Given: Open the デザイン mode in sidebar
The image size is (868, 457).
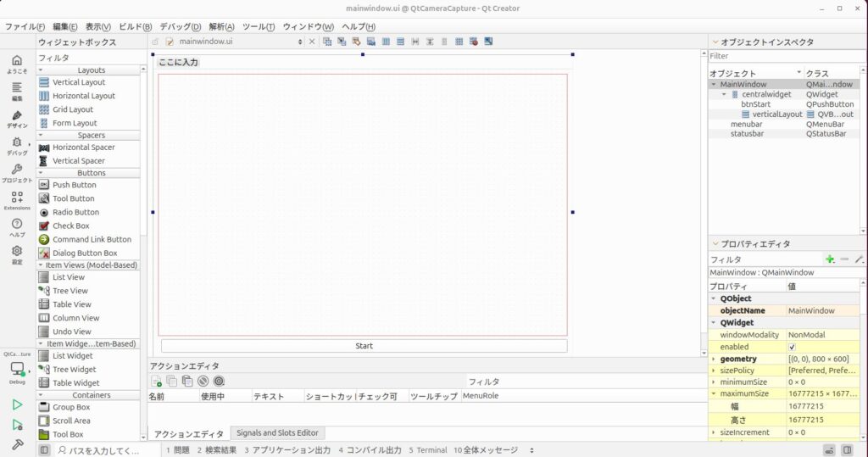Looking at the screenshot, I should (x=17, y=119).
